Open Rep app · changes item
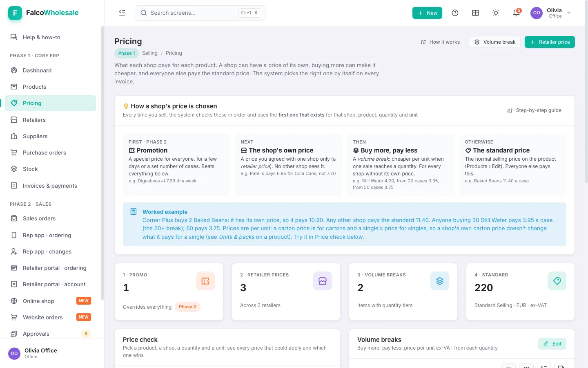The image size is (588, 368). (51, 251)
